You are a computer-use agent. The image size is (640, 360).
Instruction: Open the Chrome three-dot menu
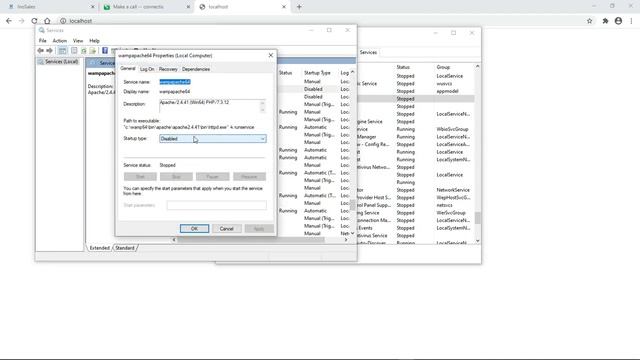click(x=631, y=21)
